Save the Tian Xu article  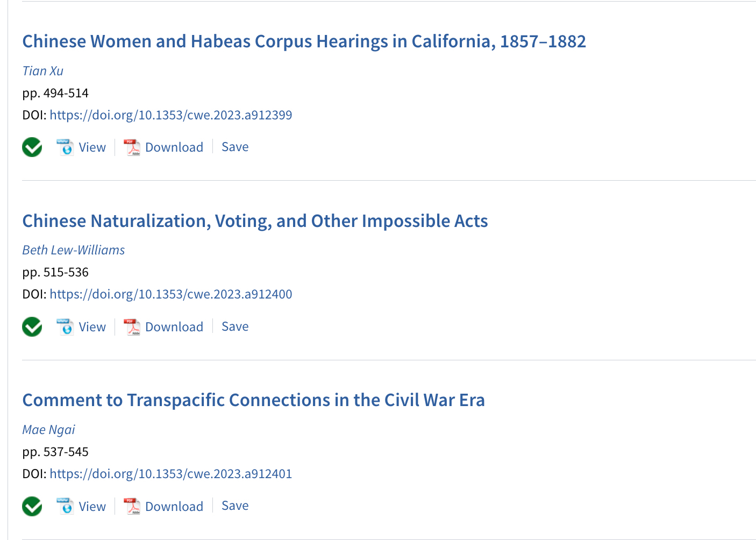point(235,147)
